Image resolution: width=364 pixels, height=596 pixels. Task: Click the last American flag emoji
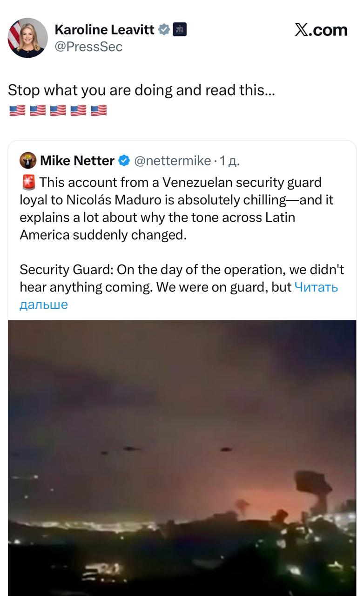coord(99,110)
